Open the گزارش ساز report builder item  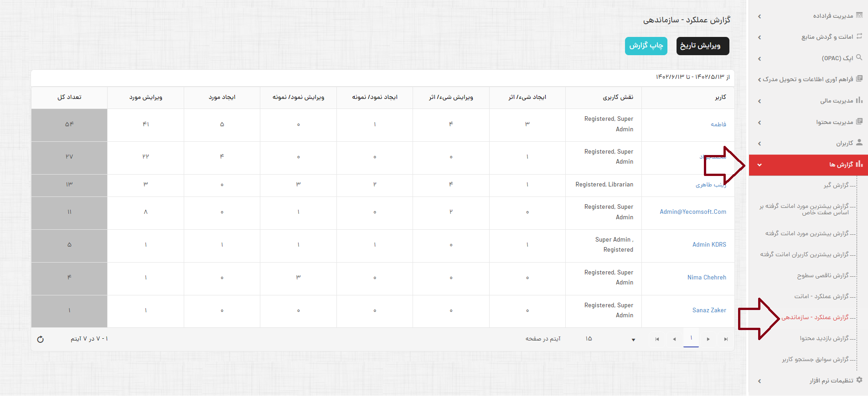[836, 185]
